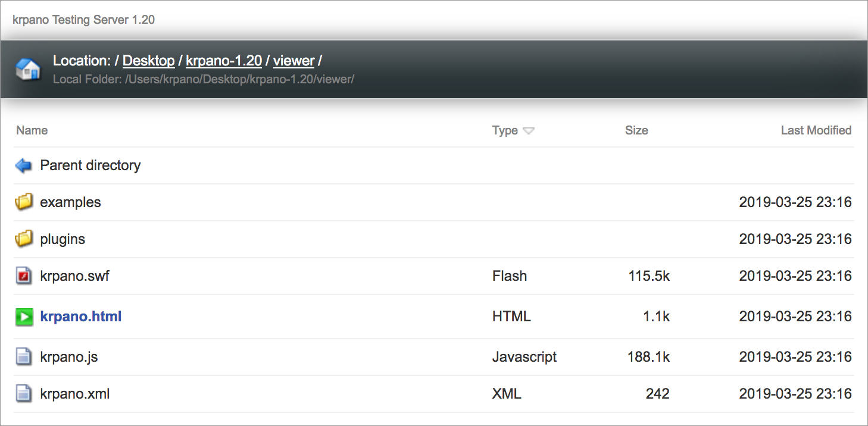The image size is (868, 426).
Task: Open the plugins folder
Action: coord(63,239)
